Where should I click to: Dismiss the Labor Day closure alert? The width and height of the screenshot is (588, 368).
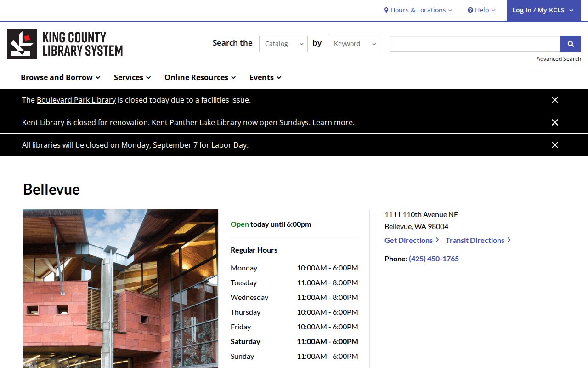pos(555,145)
